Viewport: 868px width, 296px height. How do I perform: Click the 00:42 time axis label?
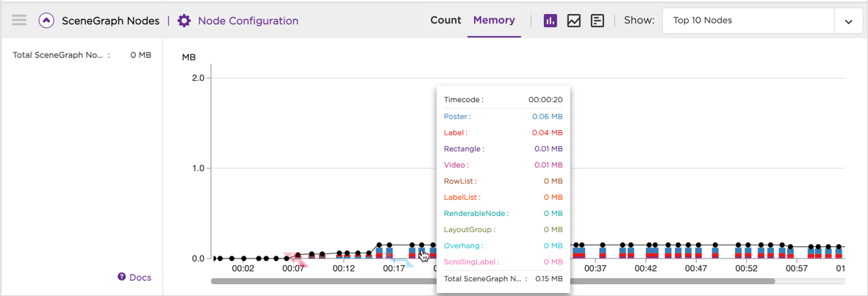click(x=645, y=268)
